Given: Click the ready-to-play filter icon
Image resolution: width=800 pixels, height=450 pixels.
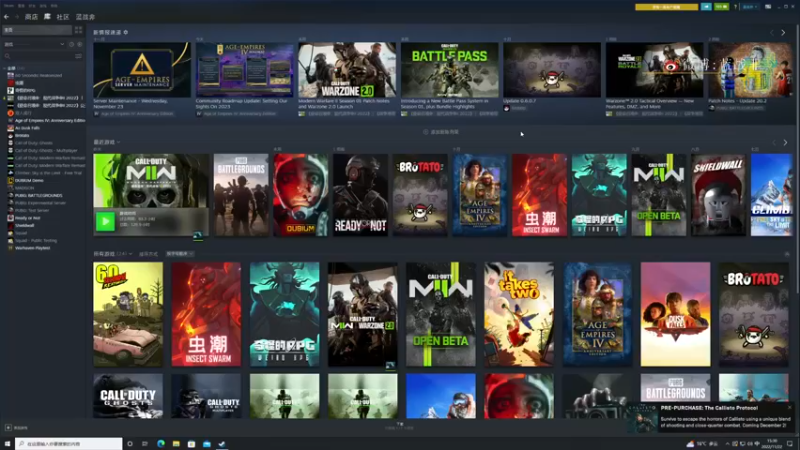Looking at the screenshot, I should point(79,44).
